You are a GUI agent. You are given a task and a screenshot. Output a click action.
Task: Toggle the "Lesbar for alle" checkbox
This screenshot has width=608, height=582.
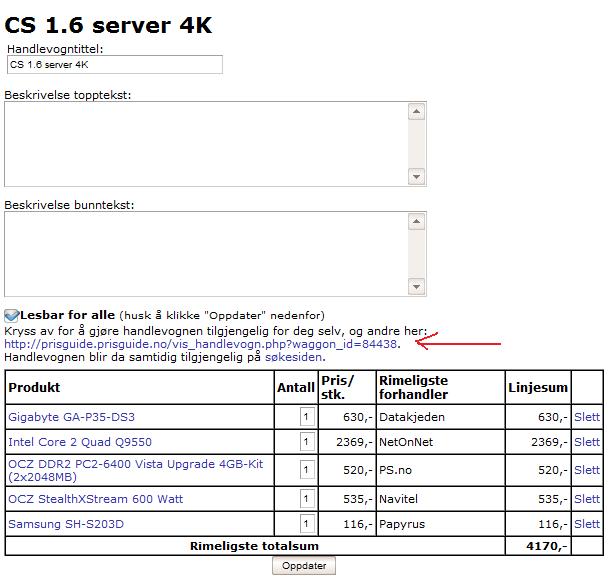pyautogui.click(x=11, y=316)
